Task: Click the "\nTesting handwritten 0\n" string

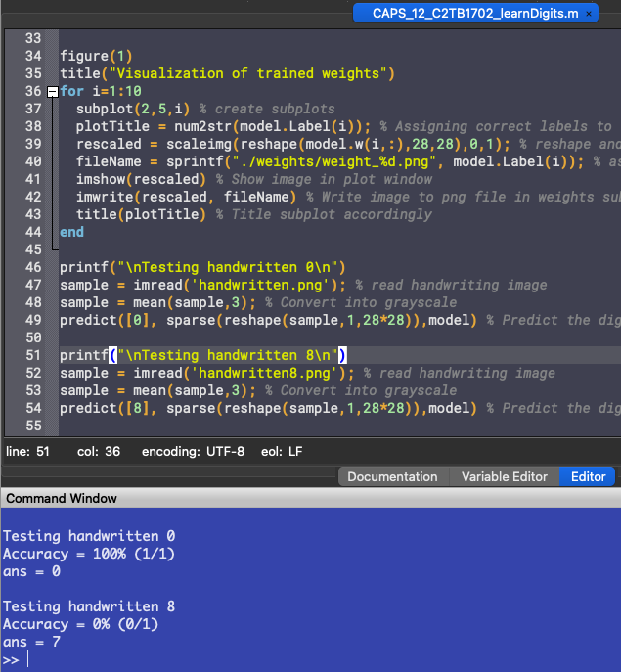Action: (228, 267)
